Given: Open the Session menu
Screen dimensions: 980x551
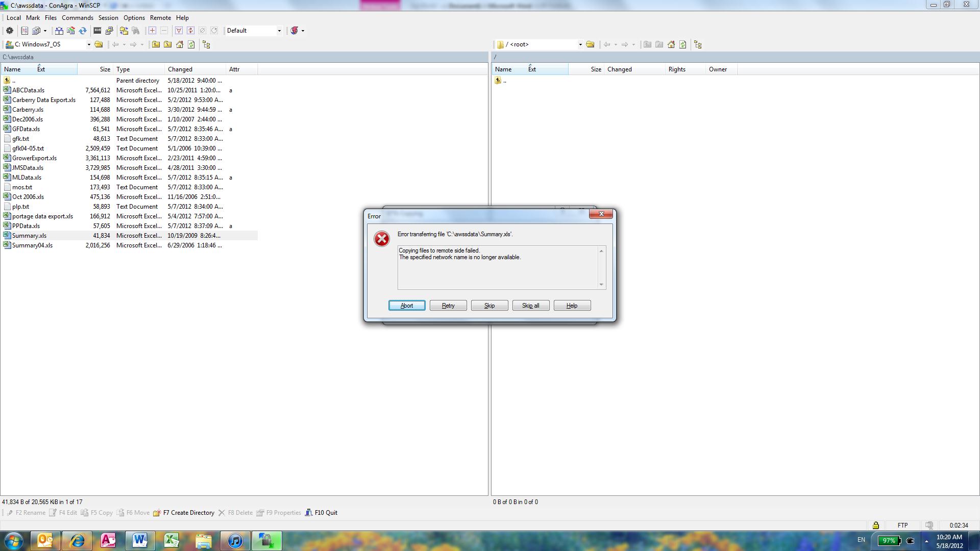Looking at the screenshot, I should [108, 18].
